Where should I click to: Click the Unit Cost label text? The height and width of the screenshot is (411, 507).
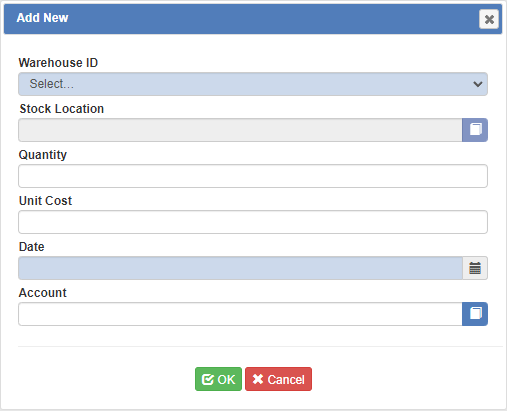(x=45, y=201)
